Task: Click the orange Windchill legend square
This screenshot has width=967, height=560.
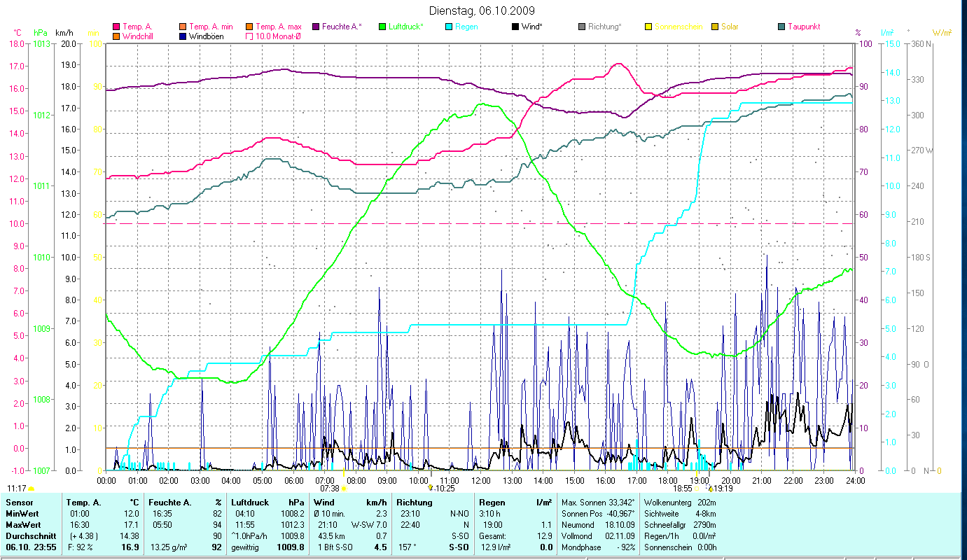Action: tap(116, 36)
